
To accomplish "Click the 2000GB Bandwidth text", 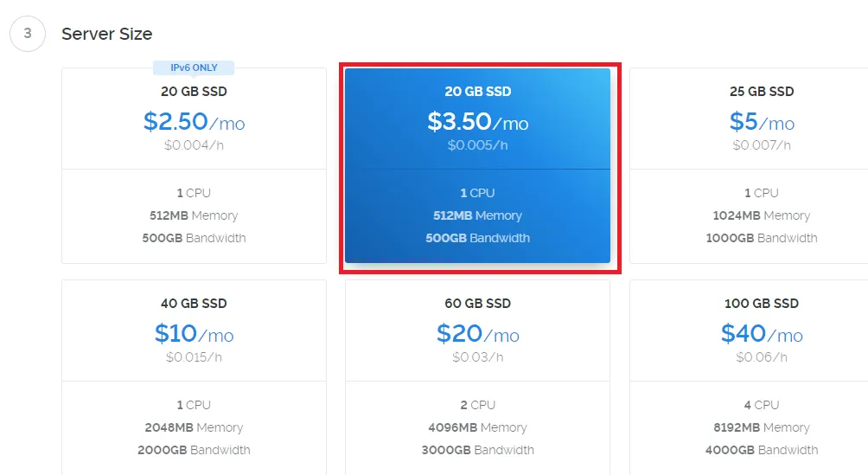I will (194, 450).
